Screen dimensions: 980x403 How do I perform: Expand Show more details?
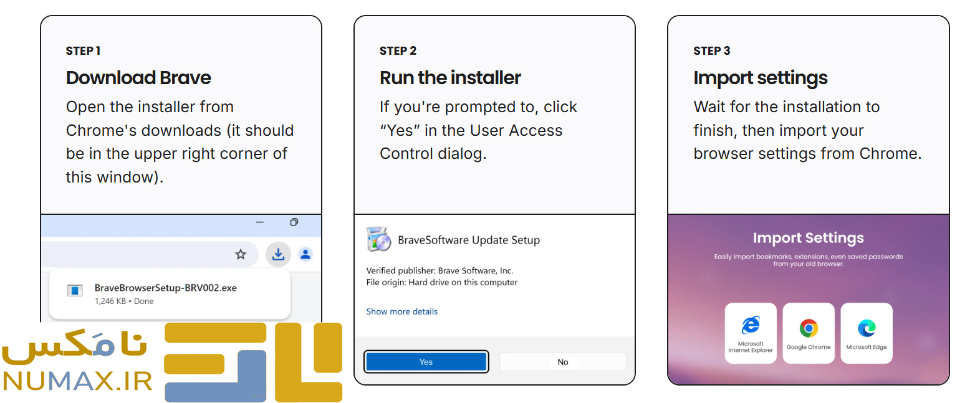coord(401,311)
